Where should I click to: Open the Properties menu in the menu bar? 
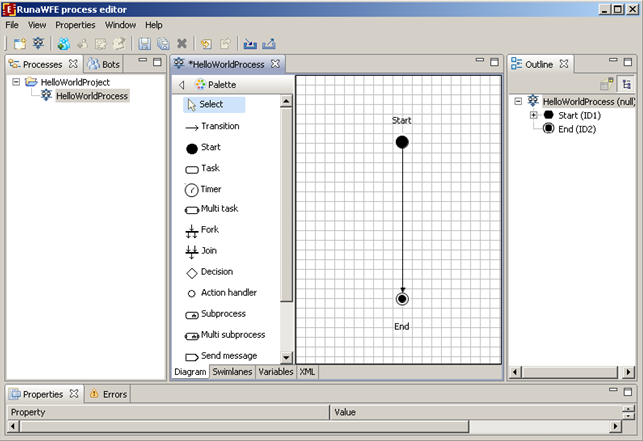point(75,24)
